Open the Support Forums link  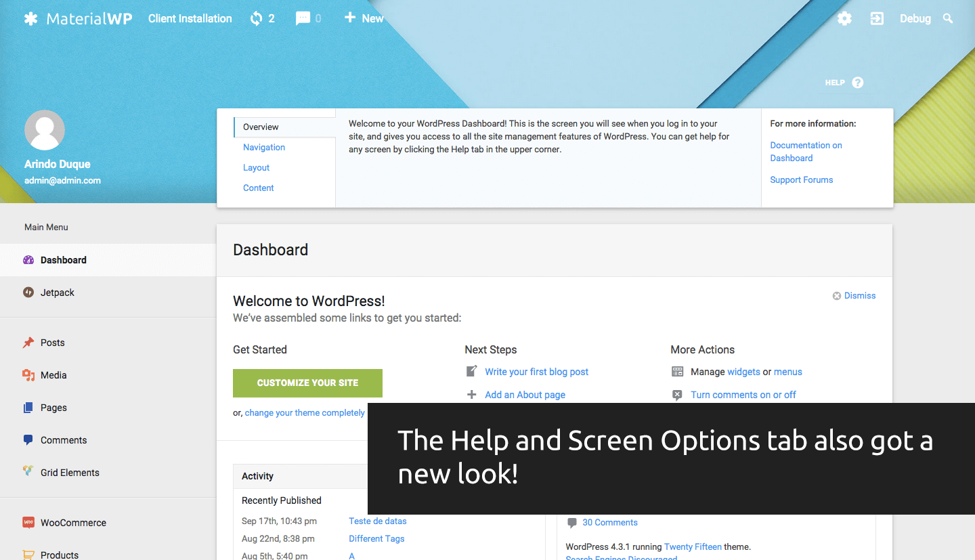802,180
